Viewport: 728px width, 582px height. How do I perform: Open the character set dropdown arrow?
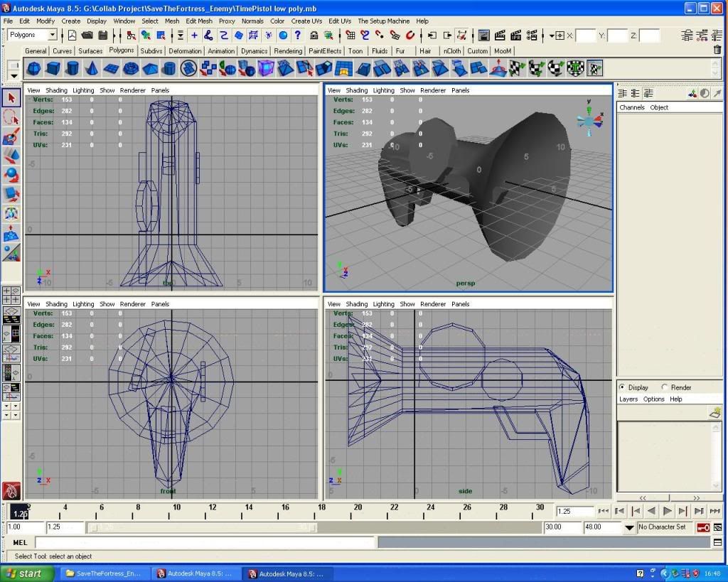(x=629, y=527)
